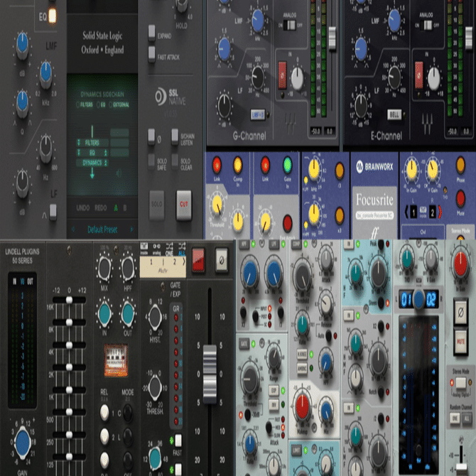Click the G-Channel LMF÷3 button
476x476 pixels.
258,115
